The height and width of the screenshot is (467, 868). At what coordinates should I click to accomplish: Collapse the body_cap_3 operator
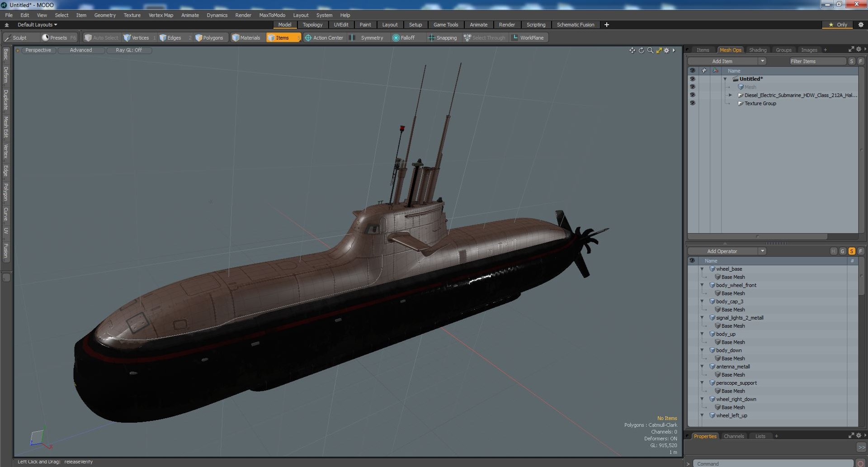pos(702,302)
